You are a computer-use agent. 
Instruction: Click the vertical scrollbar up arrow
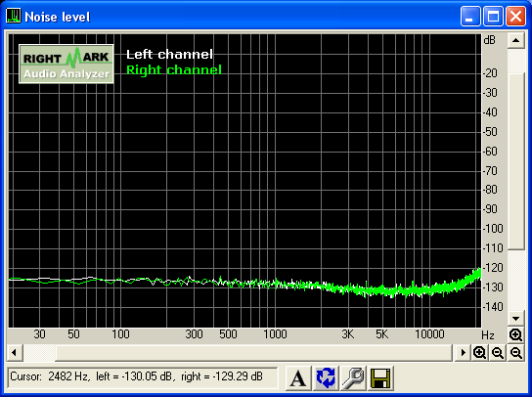[516, 41]
